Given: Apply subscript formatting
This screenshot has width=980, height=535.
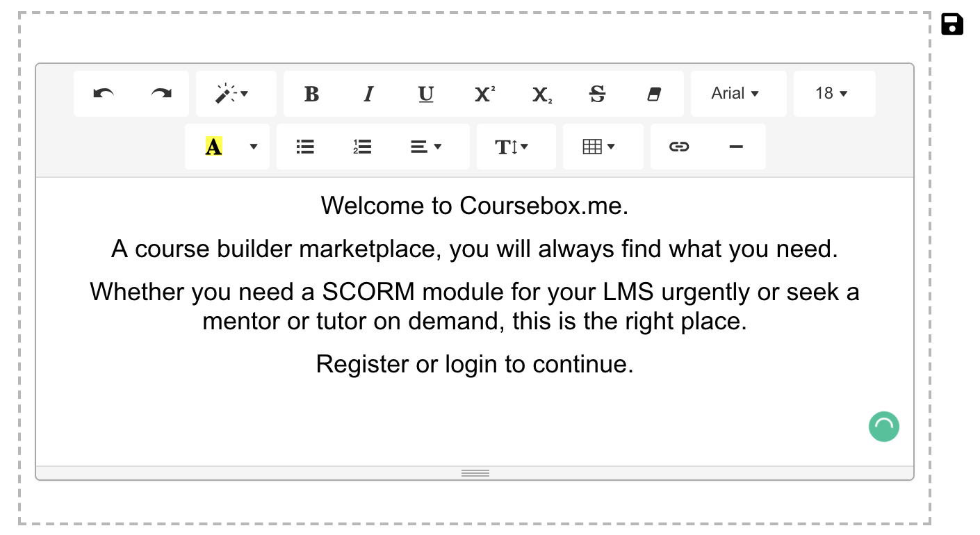Looking at the screenshot, I should pyautogui.click(x=541, y=94).
